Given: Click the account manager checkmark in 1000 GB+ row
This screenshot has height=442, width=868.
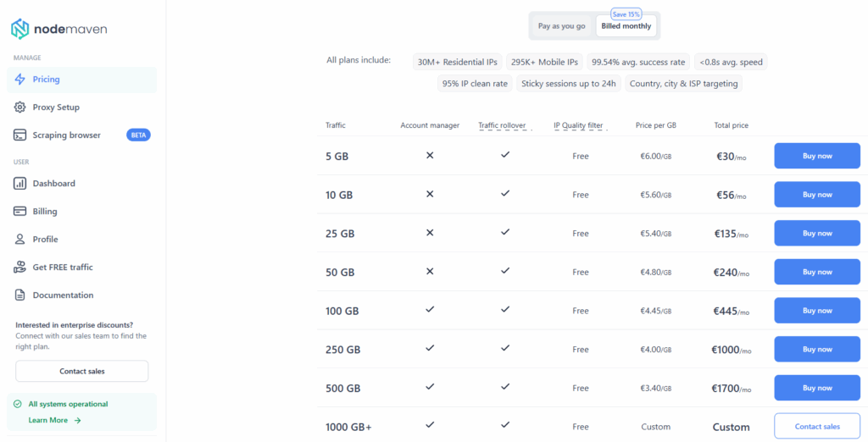Looking at the screenshot, I should [x=430, y=425].
